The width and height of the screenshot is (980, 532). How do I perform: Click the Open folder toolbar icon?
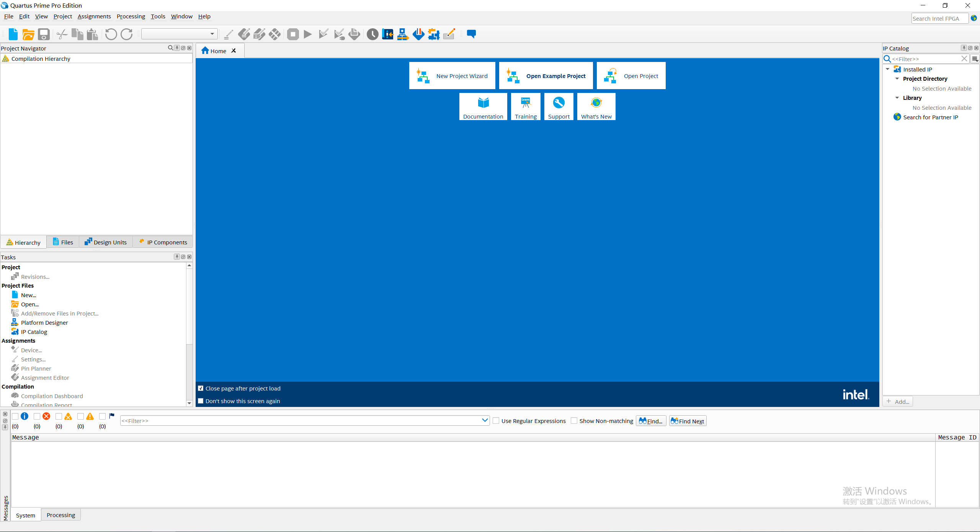pos(28,34)
